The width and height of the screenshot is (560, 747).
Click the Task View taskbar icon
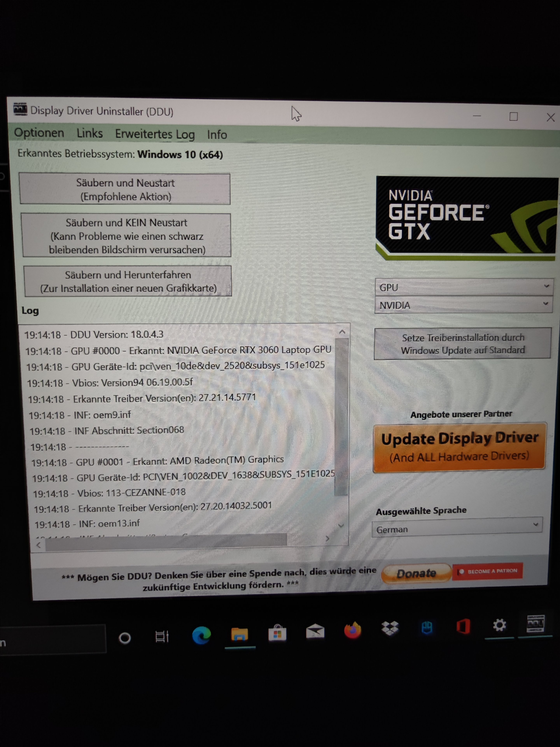(162, 637)
